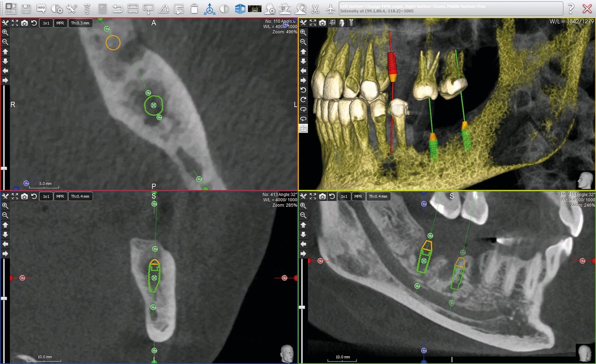This screenshot has height=364, width=596.
Task: Open the 1x1 layout dropdown in axial view
Action: pyautogui.click(x=46, y=23)
